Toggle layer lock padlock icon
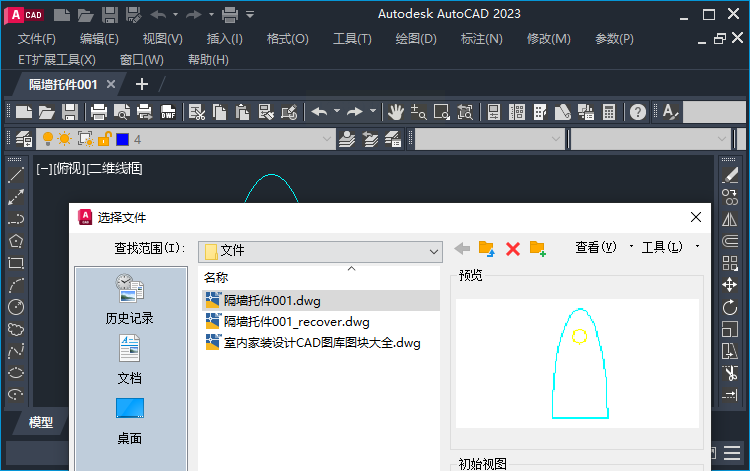The height and width of the screenshot is (471, 750). [x=104, y=139]
